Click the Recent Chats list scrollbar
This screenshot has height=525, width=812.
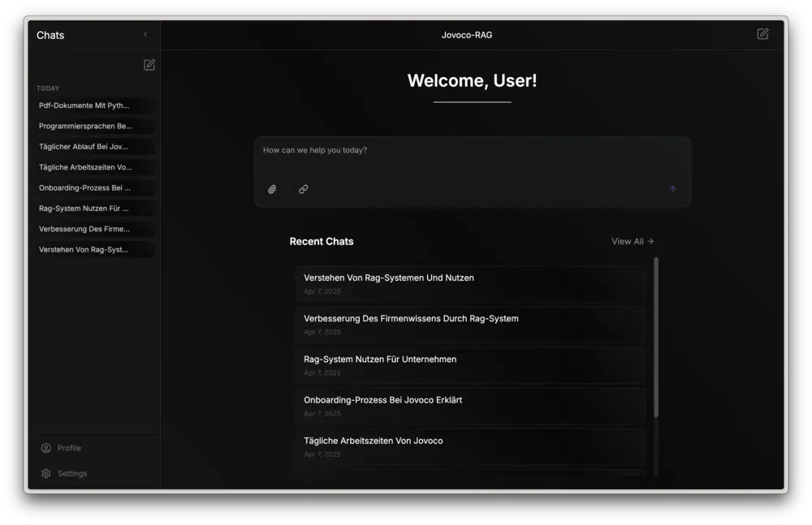point(656,338)
